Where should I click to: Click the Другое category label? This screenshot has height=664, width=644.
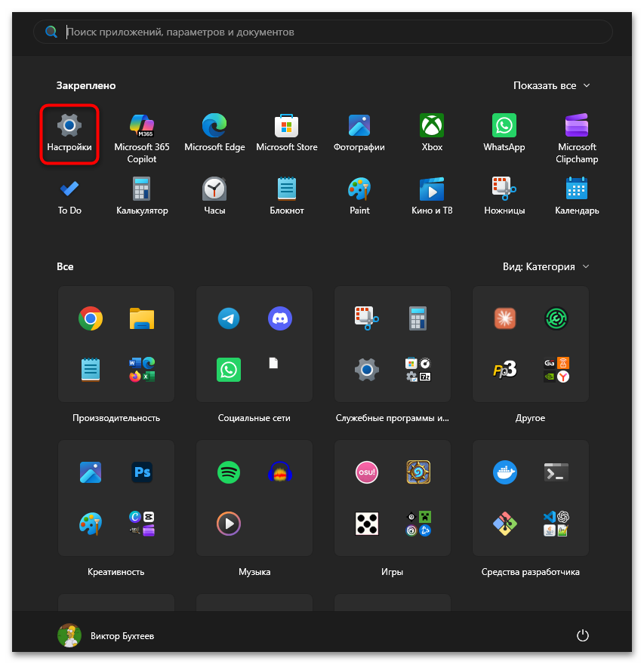click(531, 418)
